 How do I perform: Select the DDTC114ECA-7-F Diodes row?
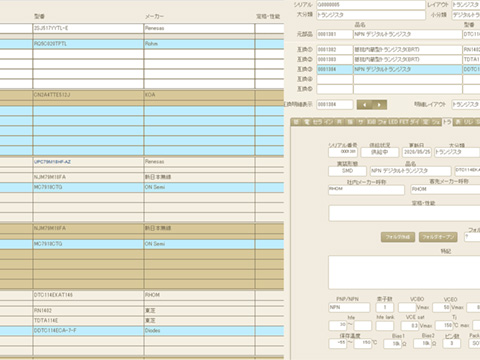click(x=142, y=331)
